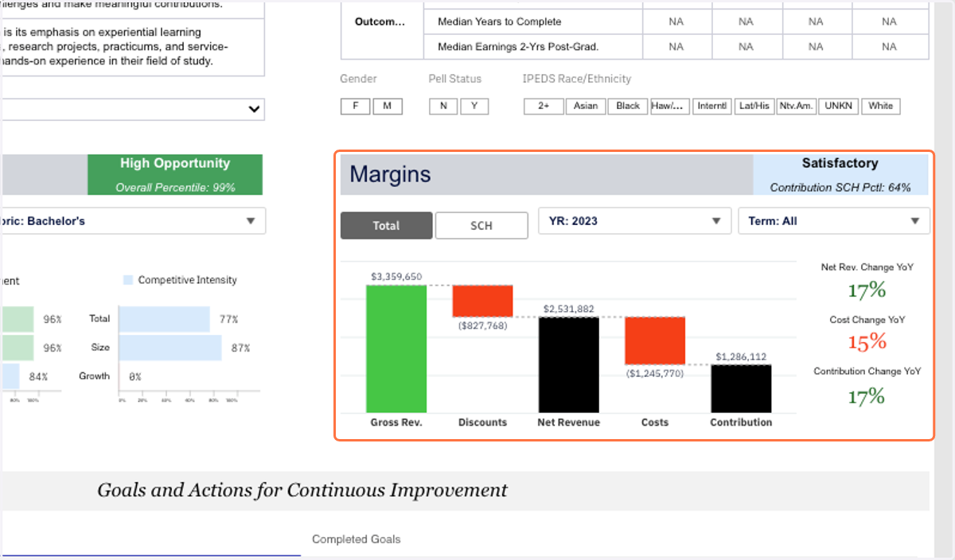955x560 pixels.
Task: Click the black Contribution bar
Action: (741, 388)
